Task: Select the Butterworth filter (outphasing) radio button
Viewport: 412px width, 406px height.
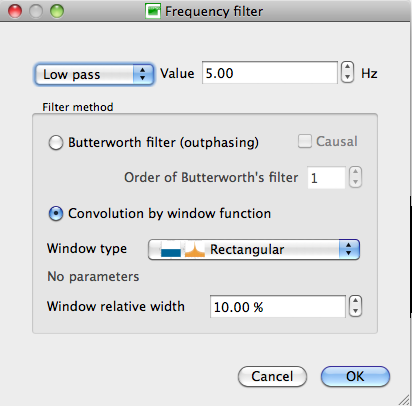Action: point(56,143)
